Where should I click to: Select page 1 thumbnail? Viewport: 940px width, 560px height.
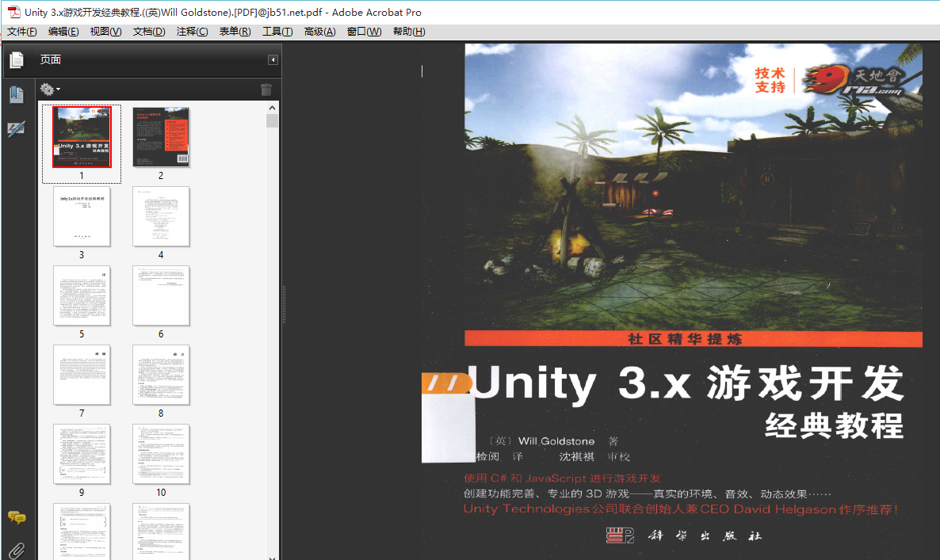pos(82,137)
